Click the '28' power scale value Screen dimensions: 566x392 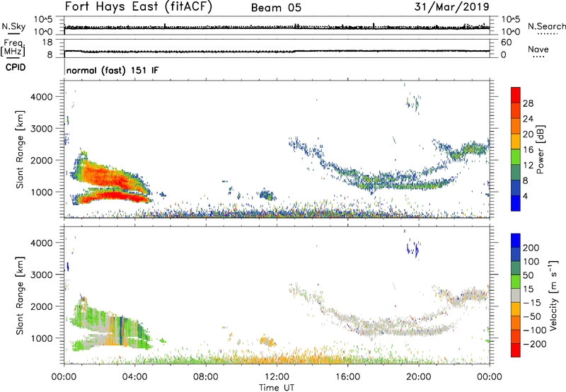528,103
